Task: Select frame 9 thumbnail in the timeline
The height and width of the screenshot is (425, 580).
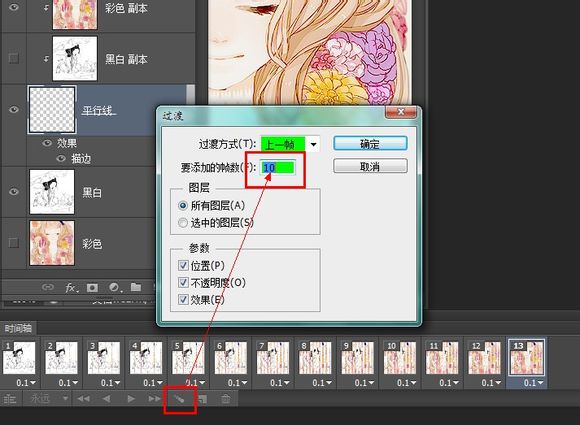Action: pos(357,358)
